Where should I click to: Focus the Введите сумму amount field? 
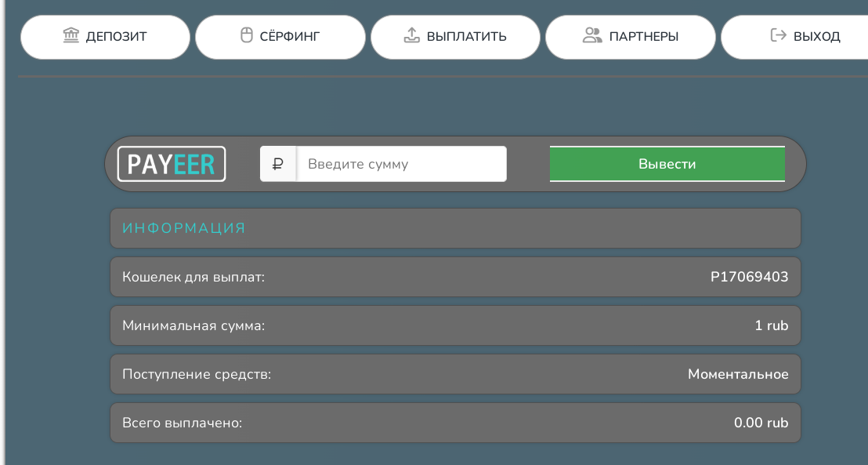(401, 164)
